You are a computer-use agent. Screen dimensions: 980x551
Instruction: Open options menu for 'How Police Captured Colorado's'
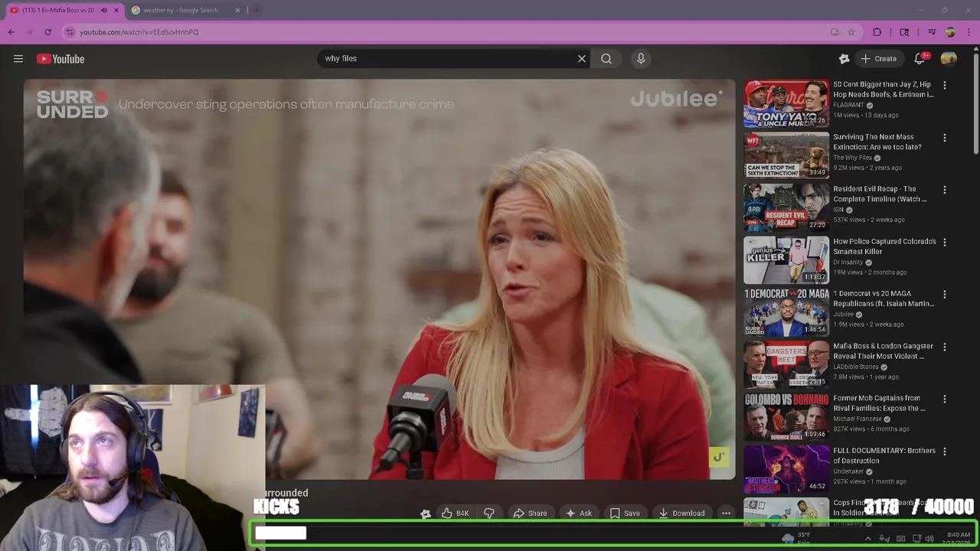[x=944, y=242]
